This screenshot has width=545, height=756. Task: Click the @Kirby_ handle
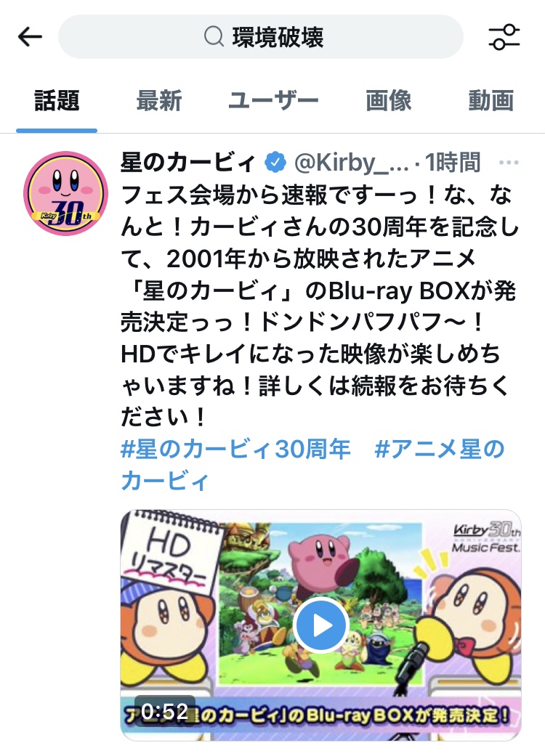pyautogui.click(x=351, y=163)
